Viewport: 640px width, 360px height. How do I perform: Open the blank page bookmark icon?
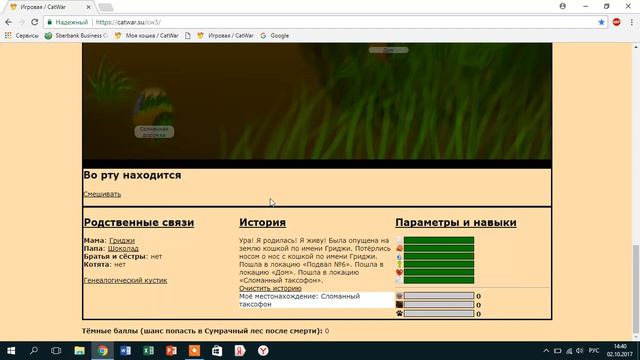[x=188, y=36]
